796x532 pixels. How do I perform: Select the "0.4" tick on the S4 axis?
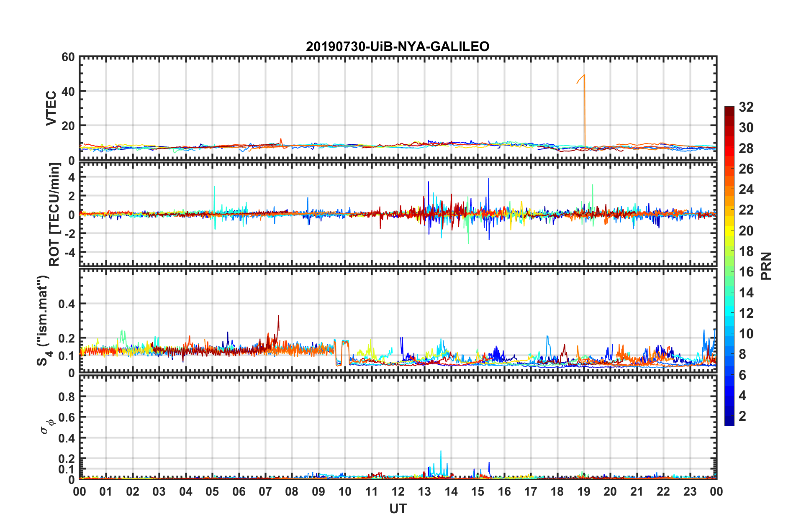67,304
